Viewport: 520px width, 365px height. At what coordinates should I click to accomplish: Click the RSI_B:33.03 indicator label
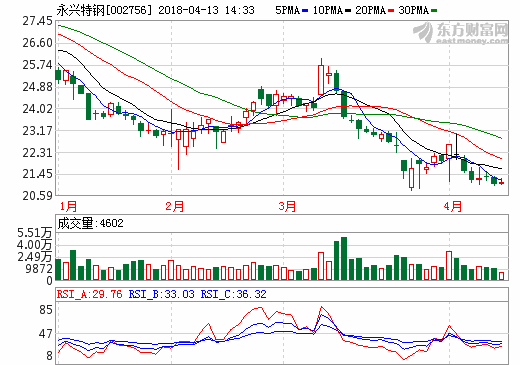click(161, 294)
